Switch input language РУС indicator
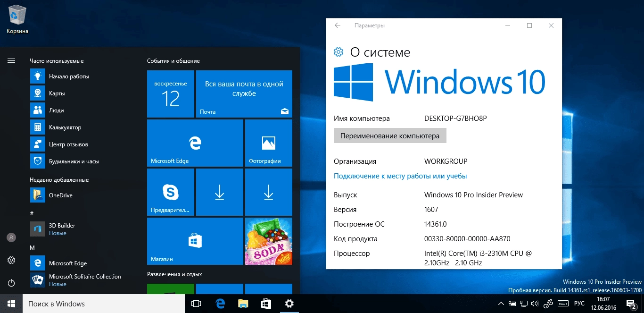Viewport: 644px width, 313px height. coord(579,304)
